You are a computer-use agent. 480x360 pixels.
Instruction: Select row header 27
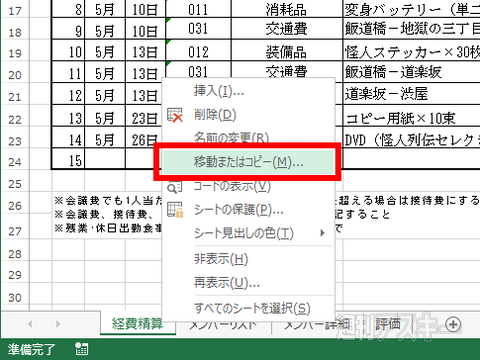pyautogui.click(x=15, y=231)
